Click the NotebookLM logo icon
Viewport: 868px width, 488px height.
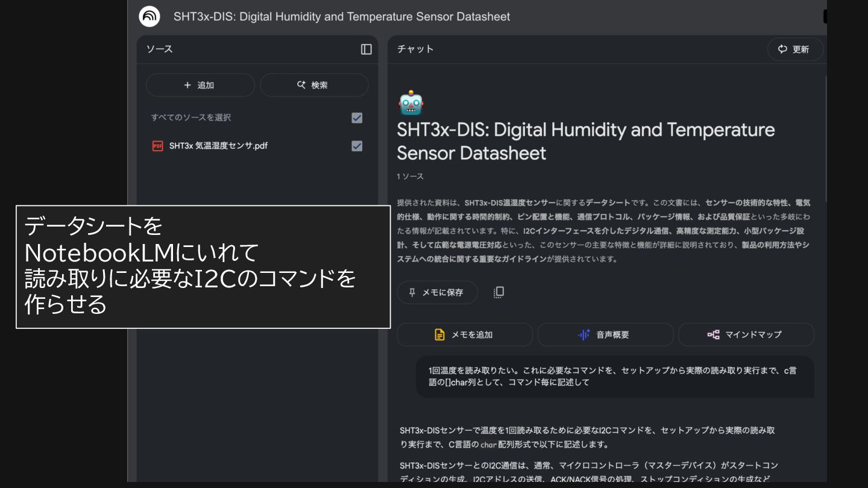tap(149, 16)
